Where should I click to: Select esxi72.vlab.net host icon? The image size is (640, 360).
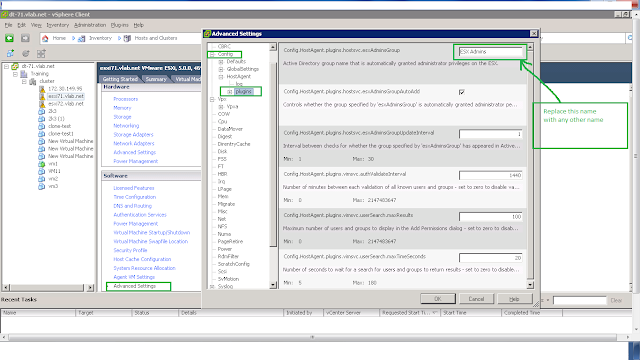point(42,104)
